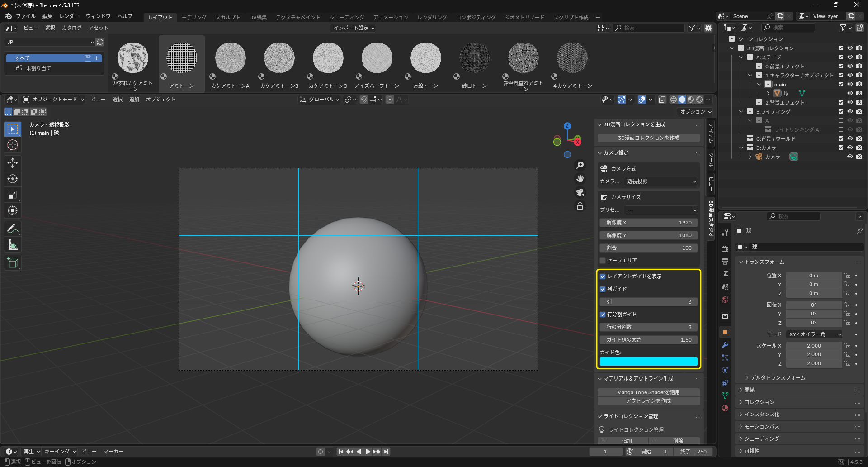Uncheck the レイアウトガイドを表示 checkbox
The width and height of the screenshot is (868, 467).
[x=603, y=276]
